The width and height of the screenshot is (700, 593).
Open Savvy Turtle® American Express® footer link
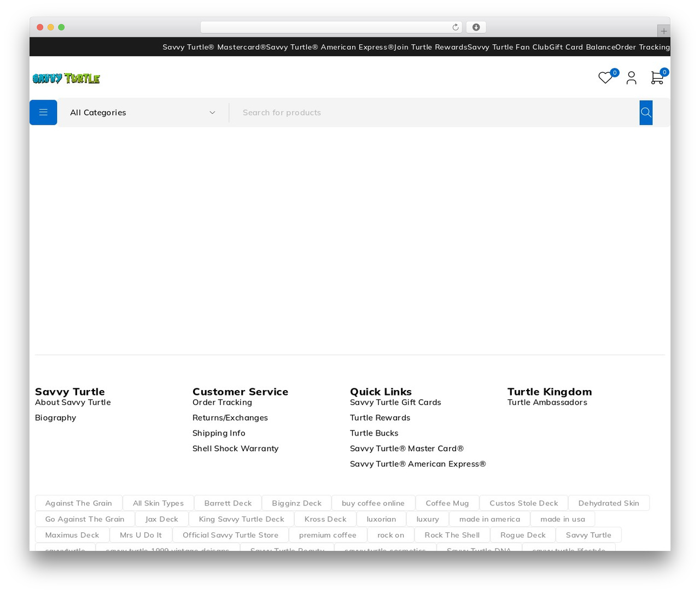coord(418,464)
